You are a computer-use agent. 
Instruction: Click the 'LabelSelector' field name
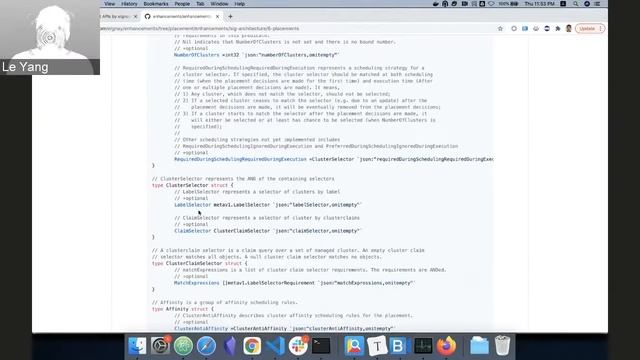[192, 205]
